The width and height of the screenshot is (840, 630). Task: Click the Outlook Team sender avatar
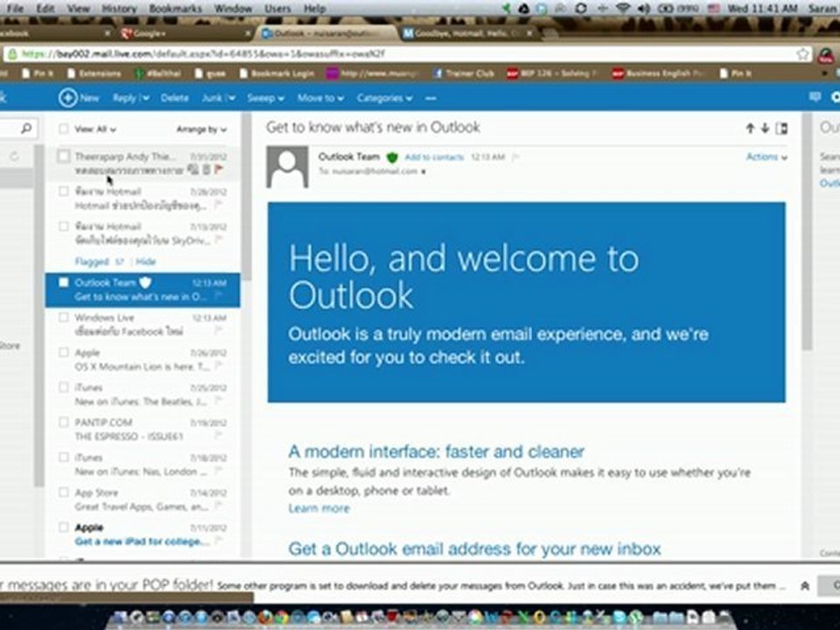click(x=288, y=166)
